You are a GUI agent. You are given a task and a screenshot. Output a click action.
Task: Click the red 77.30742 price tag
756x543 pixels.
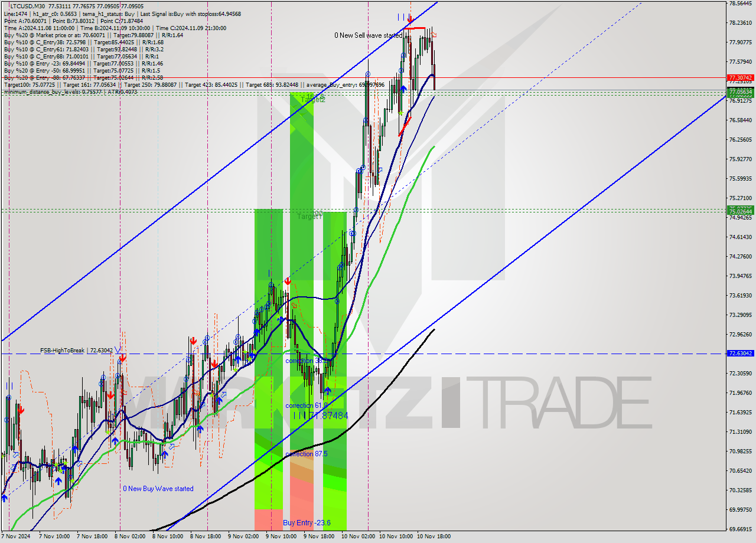pos(740,77)
